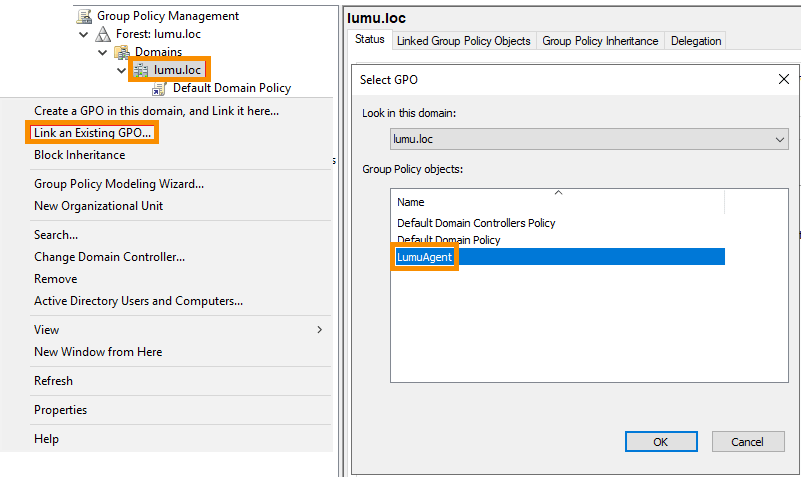The width and height of the screenshot is (805, 478).
Task: Select Create a GPO in this domain option
Action: point(157,111)
